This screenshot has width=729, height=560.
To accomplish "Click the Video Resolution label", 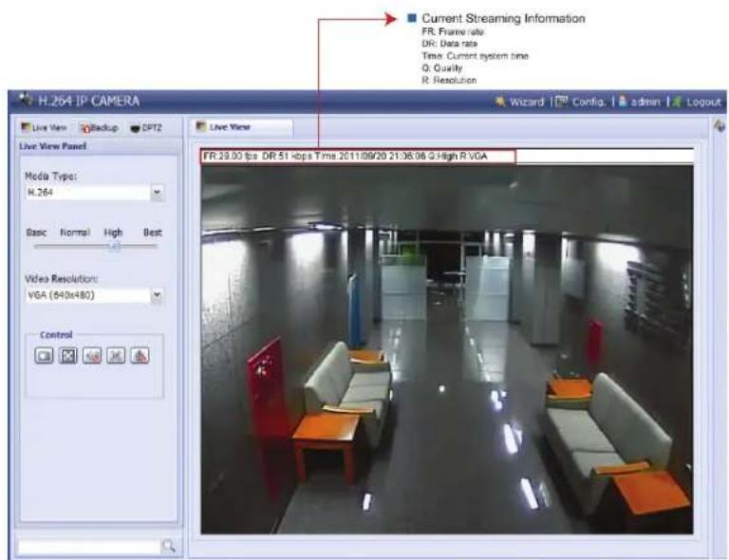I will click(62, 278).
